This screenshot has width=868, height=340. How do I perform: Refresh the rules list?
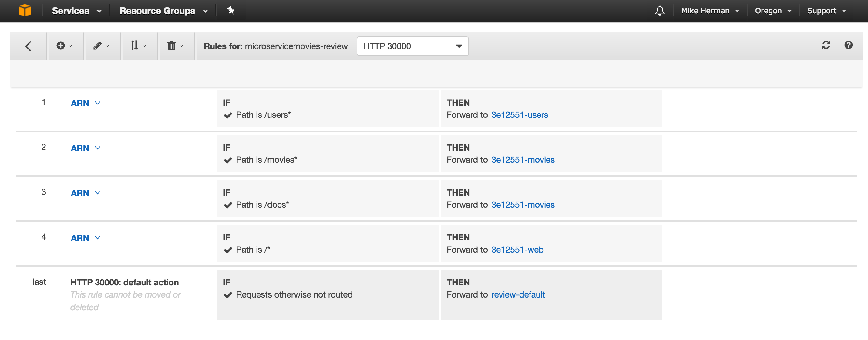pyautogui.click(x=826, y=46)
